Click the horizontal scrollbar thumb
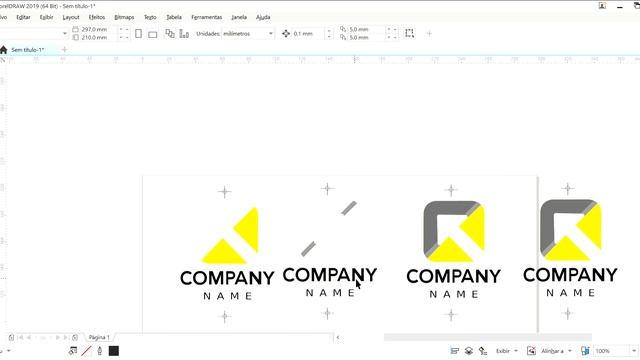Viewport: 640px width, 360px height. (x=488, y=337)
